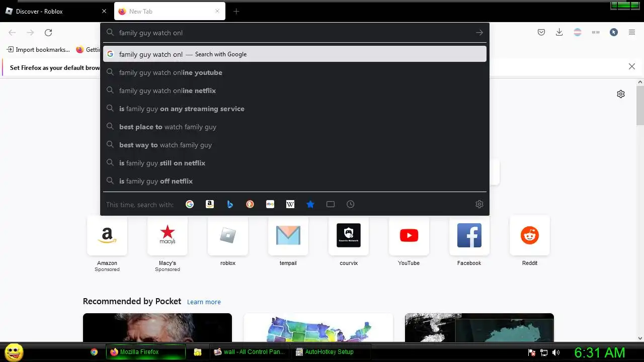The width and height of the screenshot is (644, 362).
Task: Select suggestion 'best way to watch family guy'
Action: click(x=295, y=145)
